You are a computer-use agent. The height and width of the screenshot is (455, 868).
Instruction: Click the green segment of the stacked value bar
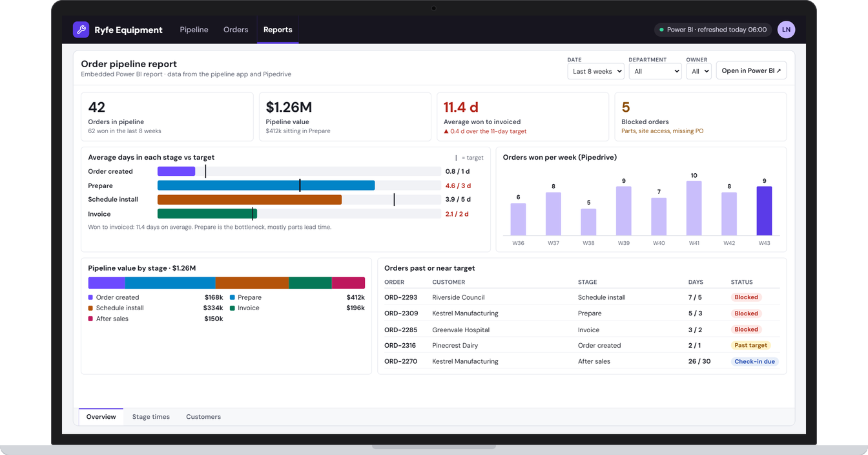tap(311, 283)
